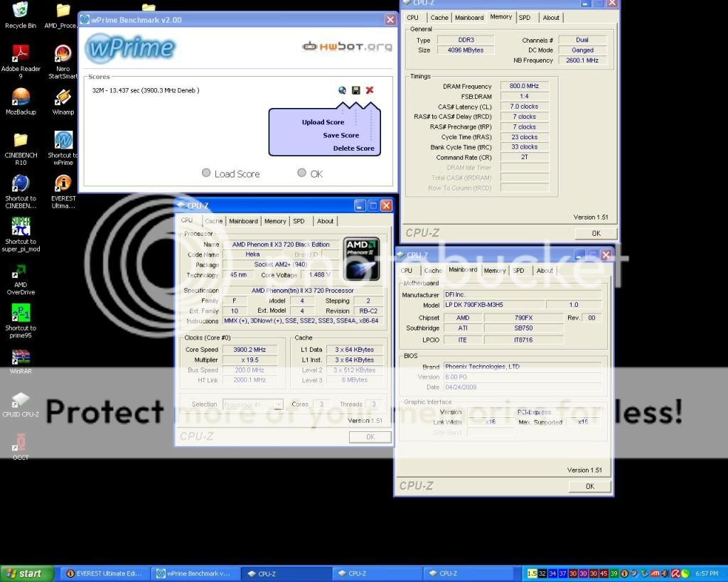This screenshot has height=582, width=728.
Task: Choose Save Score from the wPrime popup menu
Action: (341, 135)
